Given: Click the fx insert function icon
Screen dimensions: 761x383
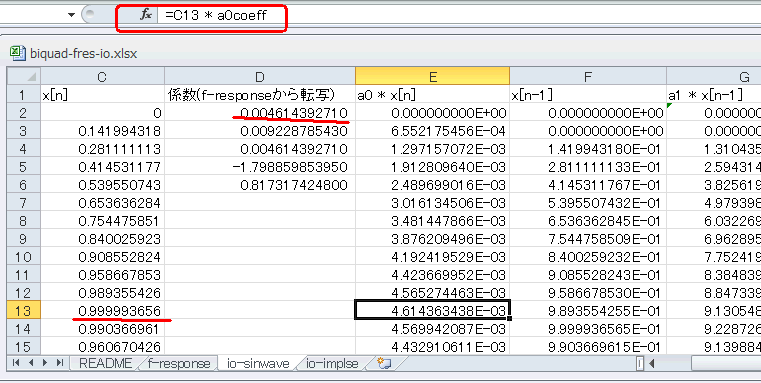Looking at the screenshot, I should coord(146,15).
